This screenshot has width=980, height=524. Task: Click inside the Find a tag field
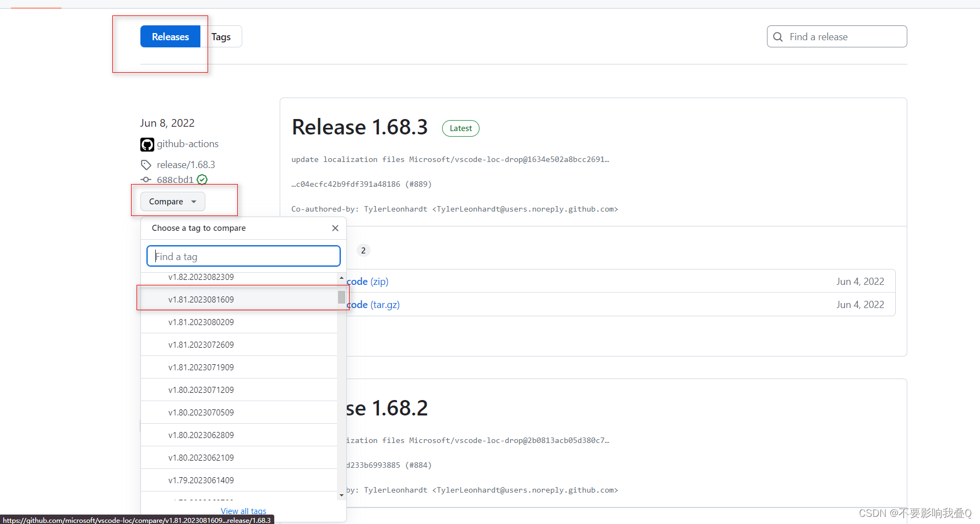[x=243, y=256]
